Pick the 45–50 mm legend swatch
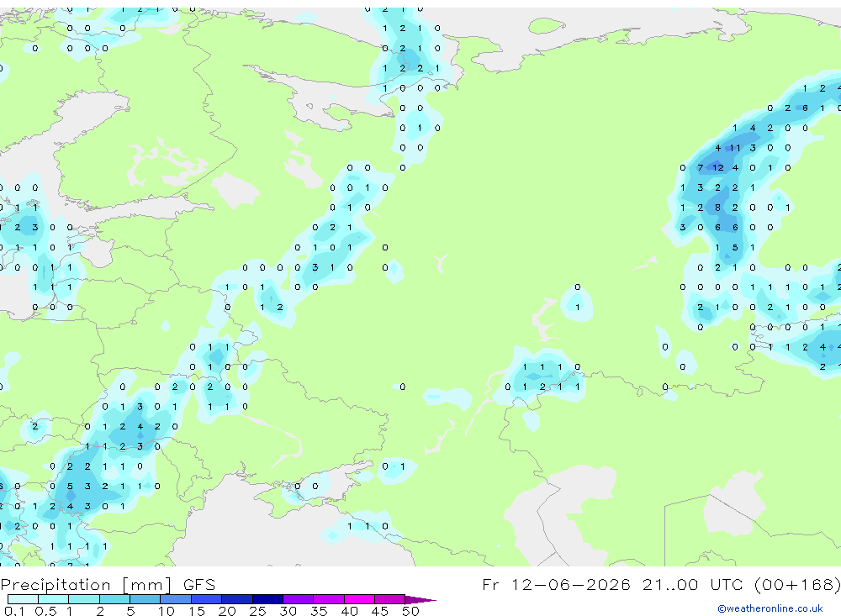This screenshot has height=616, width=841. [x=390, y=599]
